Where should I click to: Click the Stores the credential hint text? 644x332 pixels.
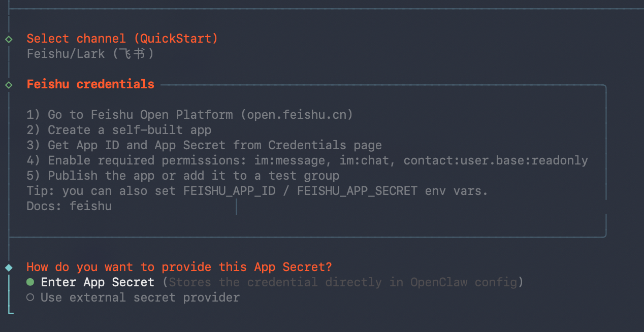(x=343, y=282)
